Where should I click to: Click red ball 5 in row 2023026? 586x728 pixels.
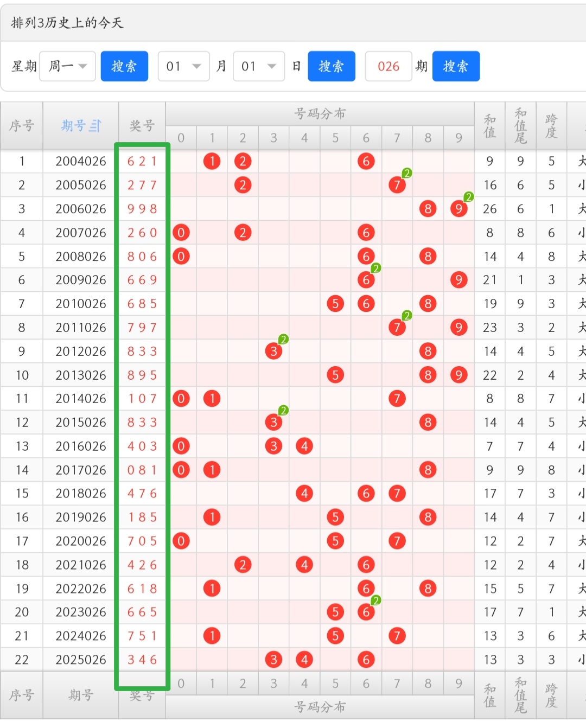pos(335,612)
